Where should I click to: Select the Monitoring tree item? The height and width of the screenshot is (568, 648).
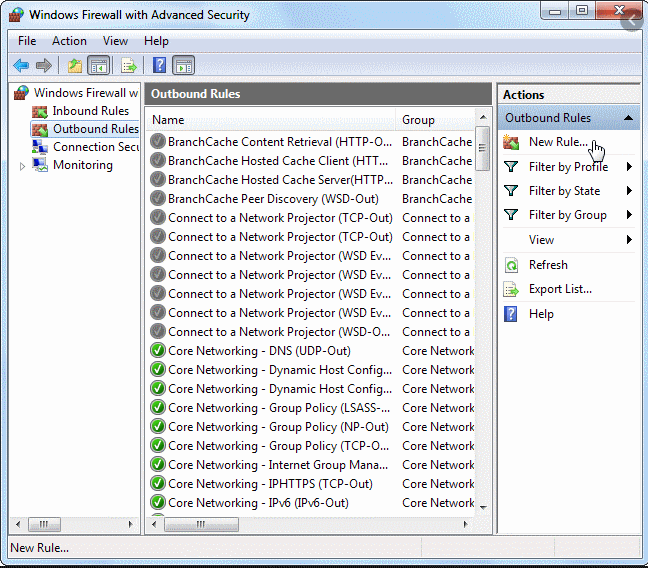[x=83, y=165]
